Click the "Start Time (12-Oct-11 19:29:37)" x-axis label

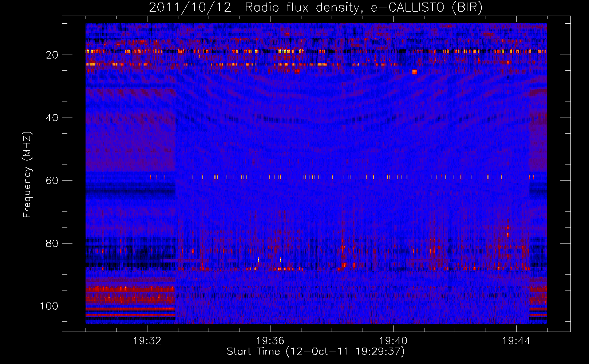coord(316,352)
